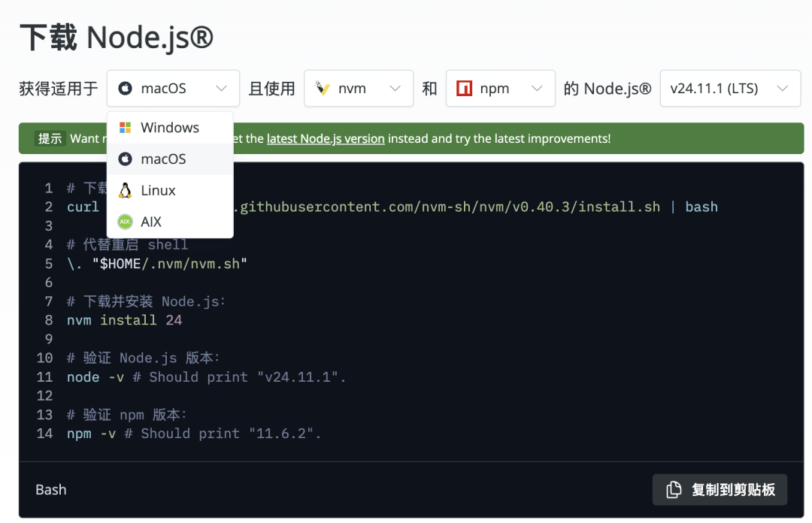Viewport: 812px width, 523px height.
Task: Click the green AIX icon
Action: point(125,222)
